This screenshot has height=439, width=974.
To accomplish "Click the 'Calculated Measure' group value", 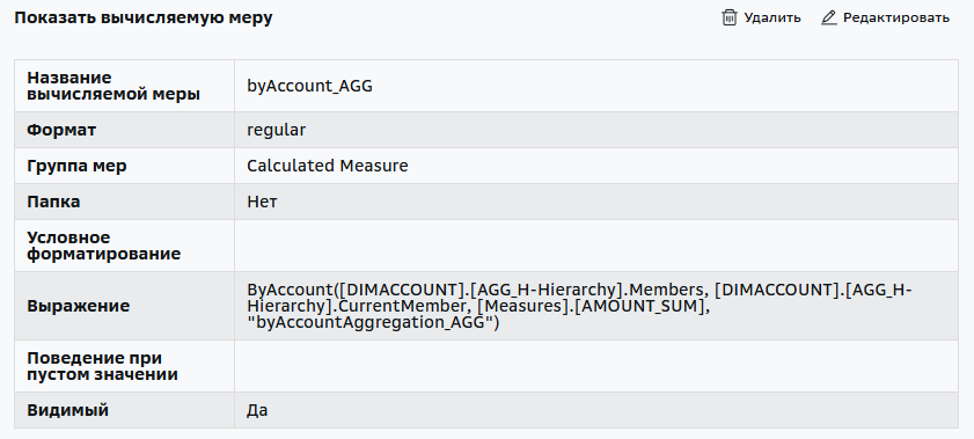I will pyautogui.click(x=327, y=166).
